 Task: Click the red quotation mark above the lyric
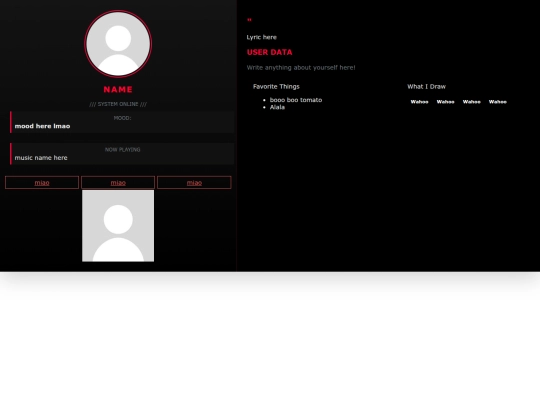pos(249,20)
